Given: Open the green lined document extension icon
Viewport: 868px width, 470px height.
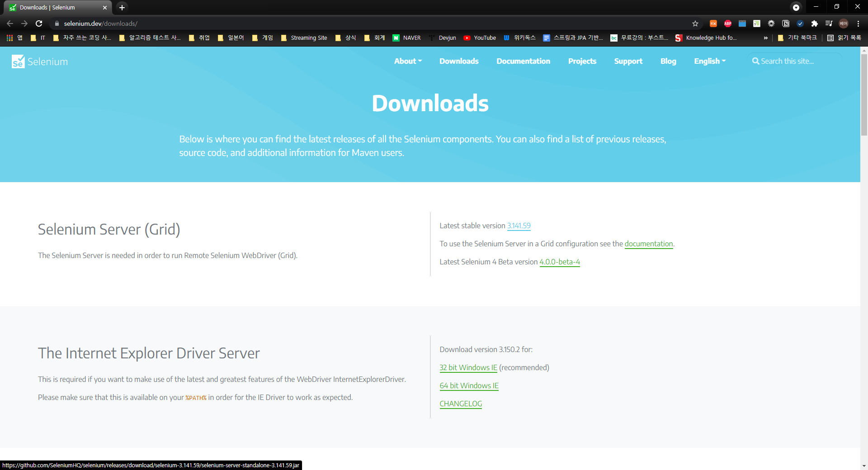Looking at the screenshot, I should tap(757, 23).
